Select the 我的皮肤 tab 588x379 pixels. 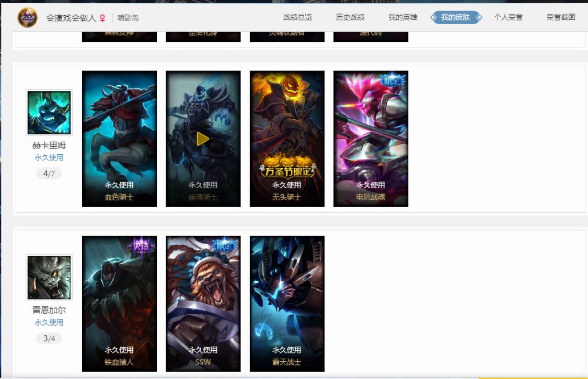[x=456, y=17]
